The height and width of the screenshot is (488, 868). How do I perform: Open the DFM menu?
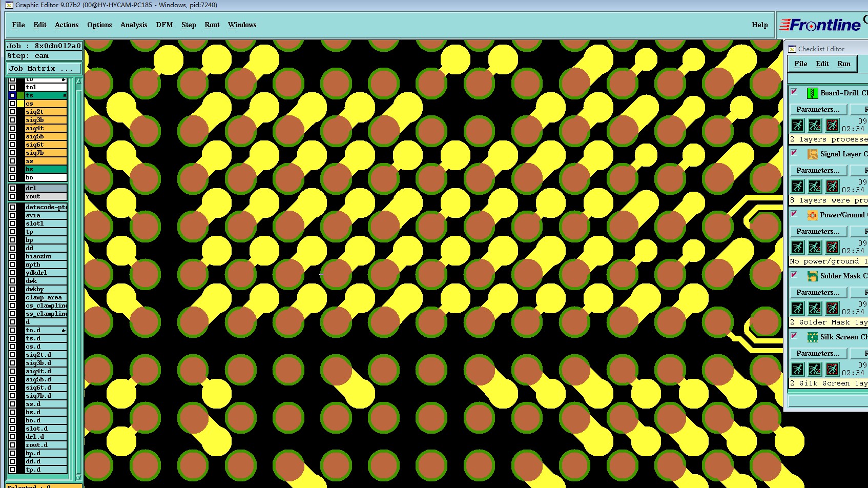164,25
